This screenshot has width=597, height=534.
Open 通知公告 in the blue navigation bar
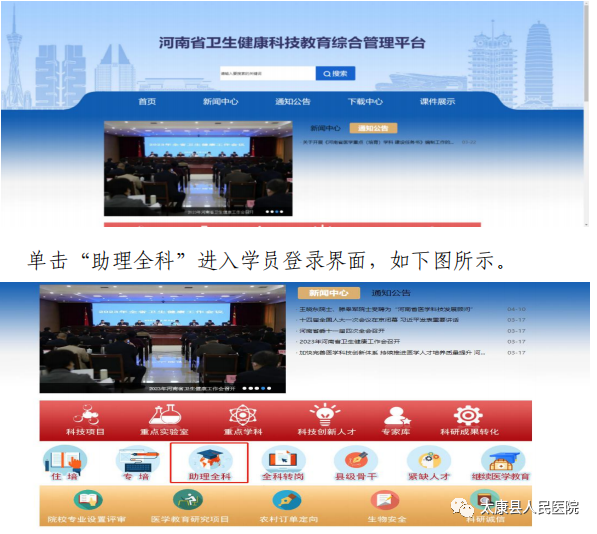coord(293,102)
